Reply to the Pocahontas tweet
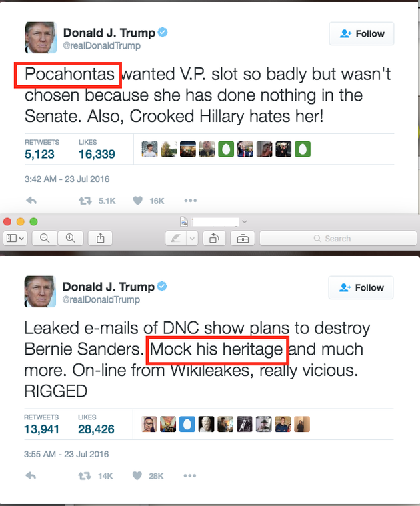This screenshot has width=420, height=506. (31, 201)
